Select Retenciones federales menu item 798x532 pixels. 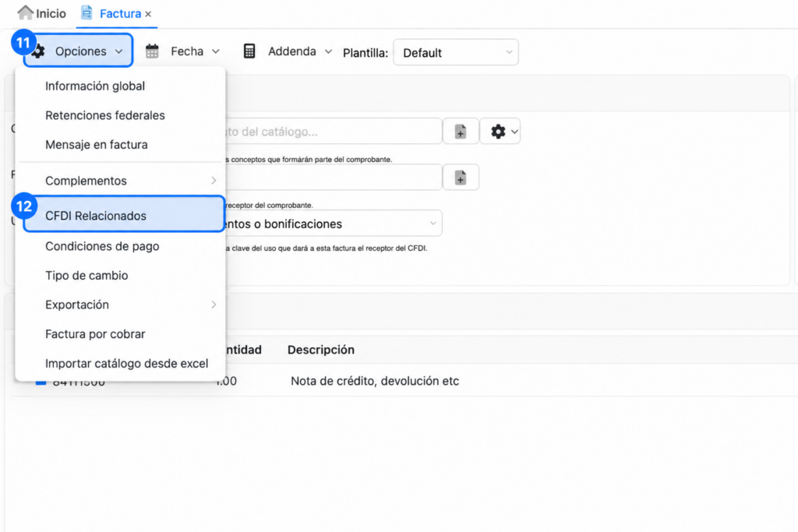(121, 115)
